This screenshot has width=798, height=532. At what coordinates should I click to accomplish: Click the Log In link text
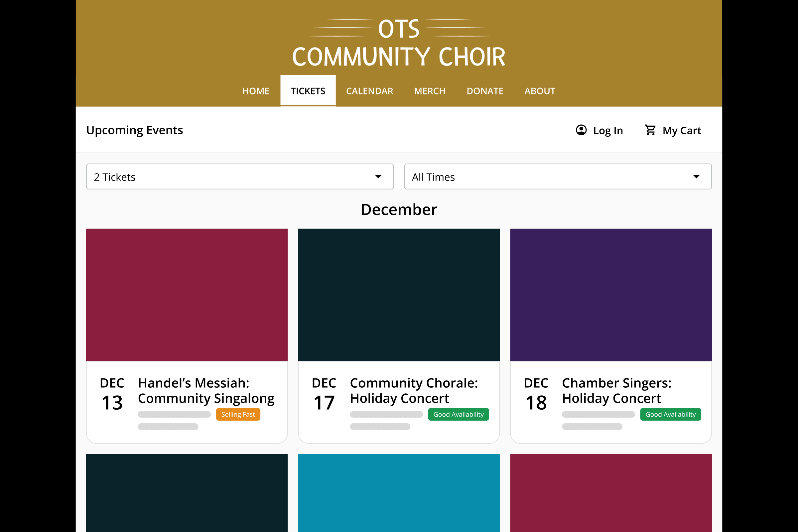[608, 131]
